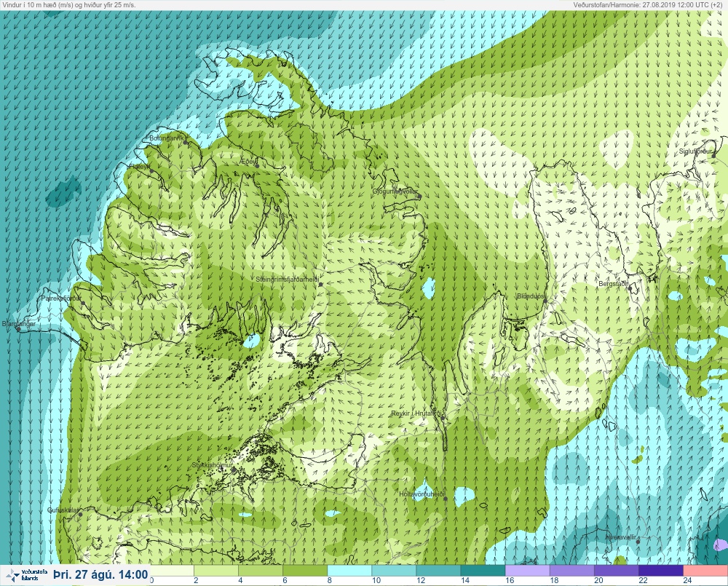Click the Siglufjörður station dot
The height and width of the screenshot is (586, 728).
coord(714,156)
